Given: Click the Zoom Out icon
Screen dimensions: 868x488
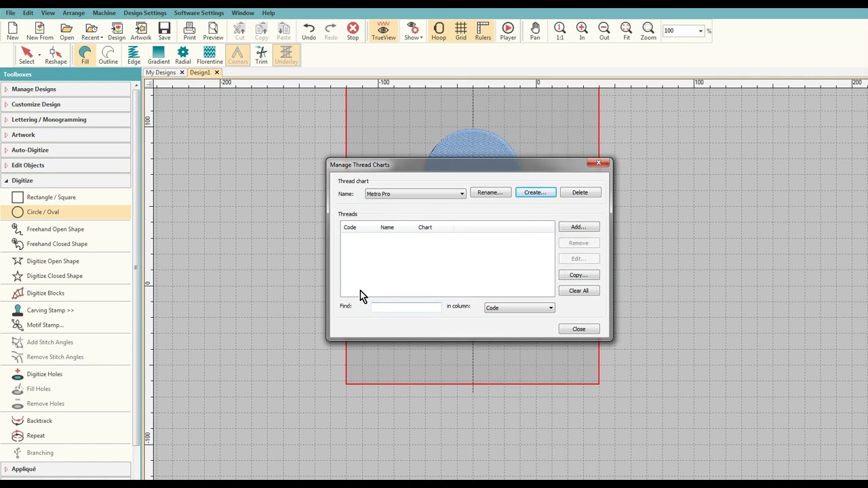Looking at the screenshot, I should tap(604, 31).
